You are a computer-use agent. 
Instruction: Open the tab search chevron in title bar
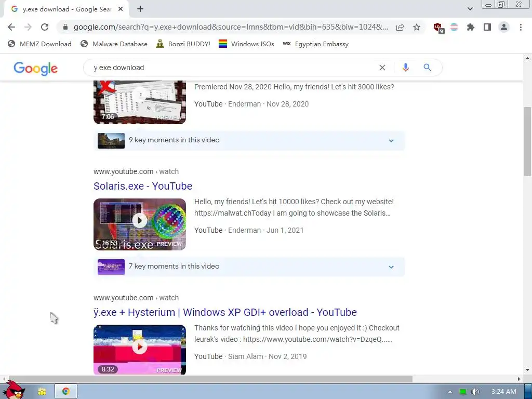pyautogui.click(x=470, y=9)
